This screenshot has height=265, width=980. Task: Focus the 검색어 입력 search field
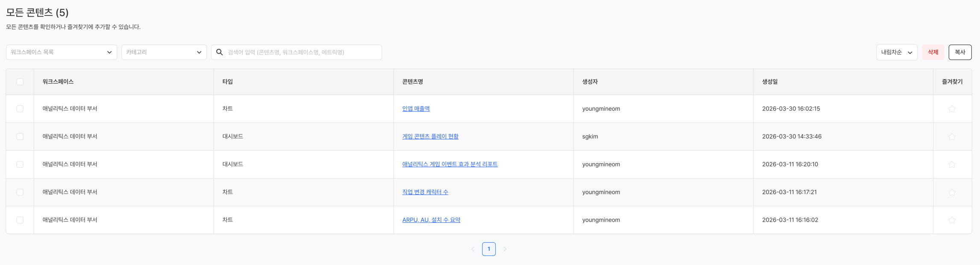point(302,52)
